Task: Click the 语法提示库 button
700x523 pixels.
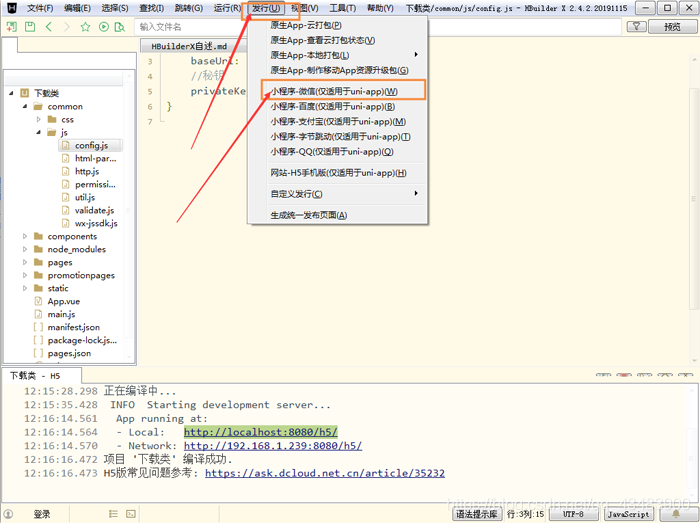Action: 477,514
